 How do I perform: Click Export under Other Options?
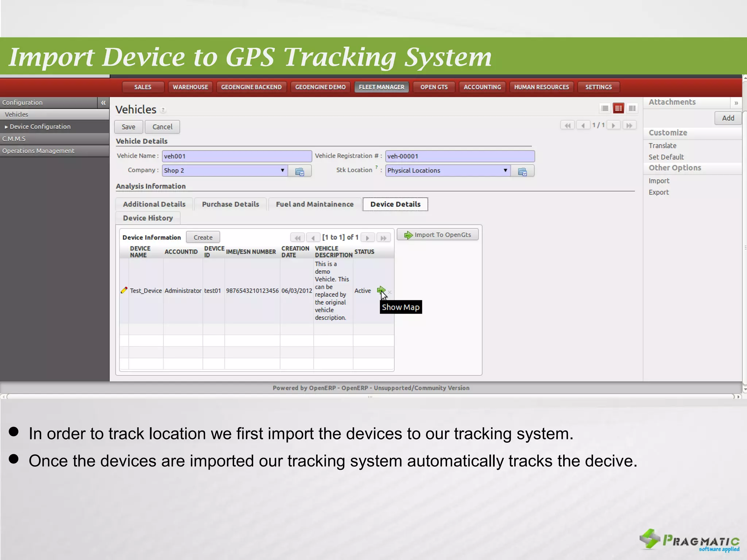click(x=658, y=192)
